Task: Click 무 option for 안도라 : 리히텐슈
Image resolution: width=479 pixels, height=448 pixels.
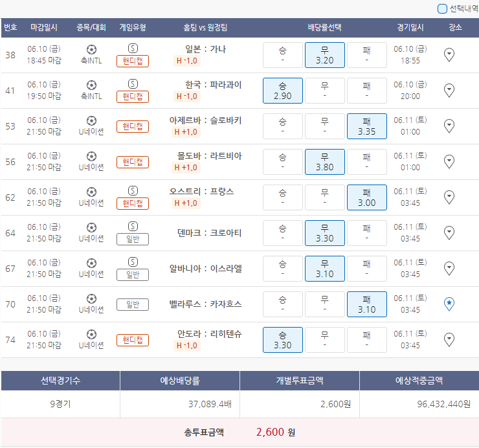Action: tap(325, 340)
